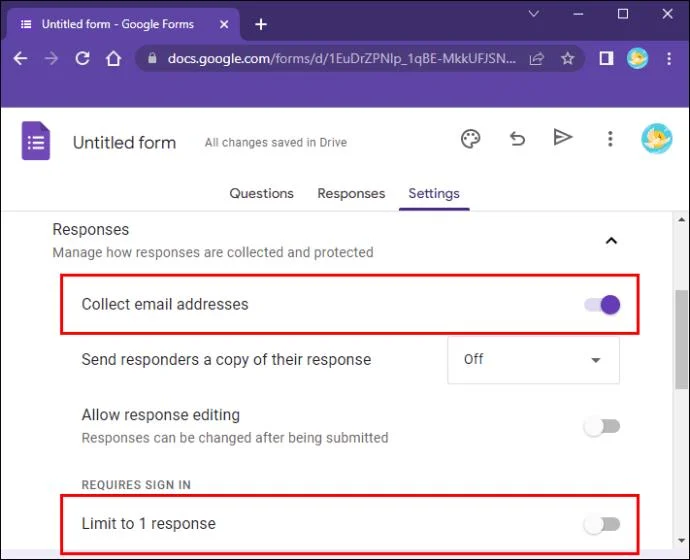Bookmark this tab with star icon
The height and width of the screenshot is (560, 690).
[568, 58]
